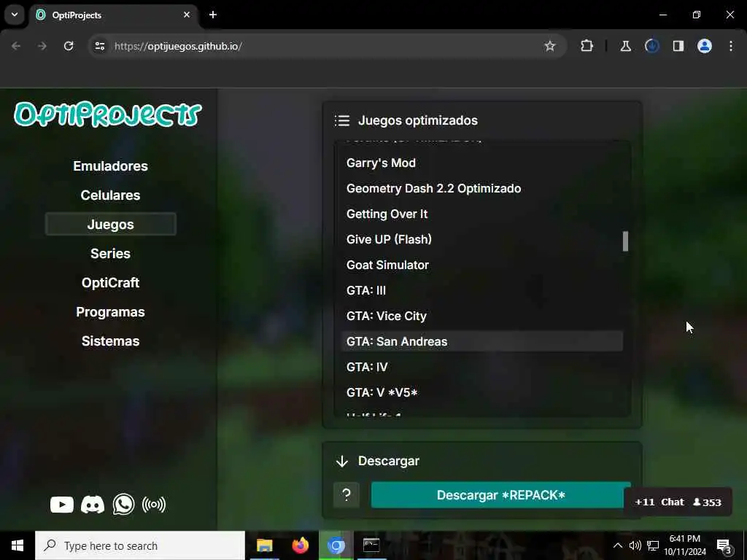Open the YouTube channel icon
The width and height of the screenshot is (747, 560).
62,505
